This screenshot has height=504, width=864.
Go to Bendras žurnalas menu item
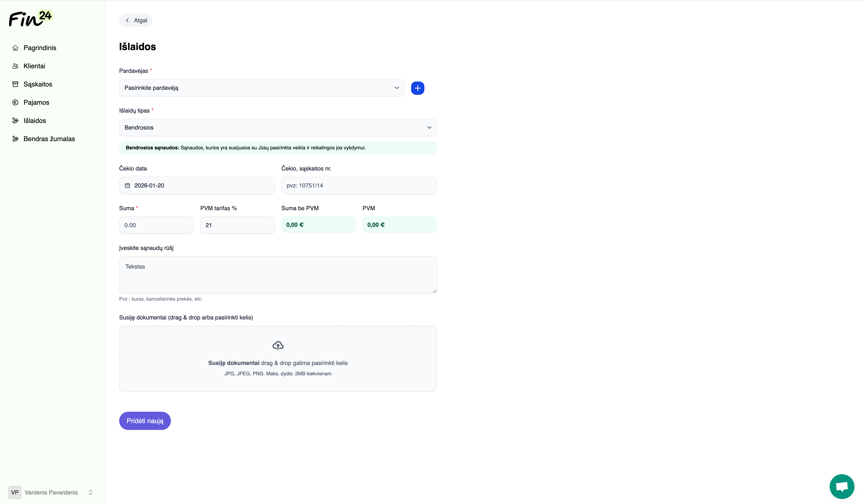[x=49, y=139]
